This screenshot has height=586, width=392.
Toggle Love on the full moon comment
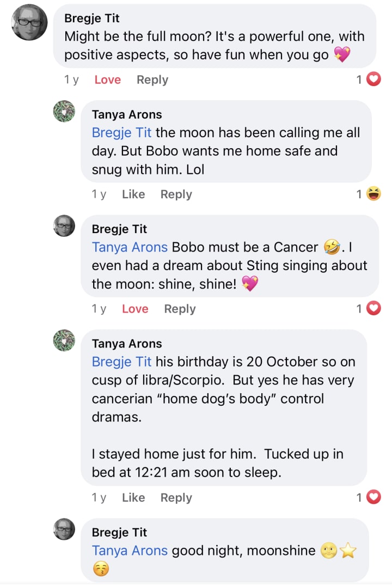[107, 80]
